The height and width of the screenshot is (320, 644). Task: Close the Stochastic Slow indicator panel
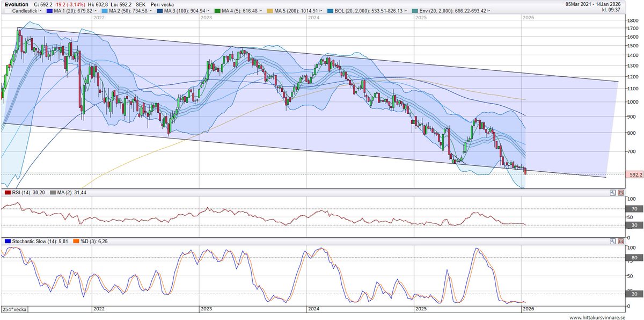pos(621,242)
